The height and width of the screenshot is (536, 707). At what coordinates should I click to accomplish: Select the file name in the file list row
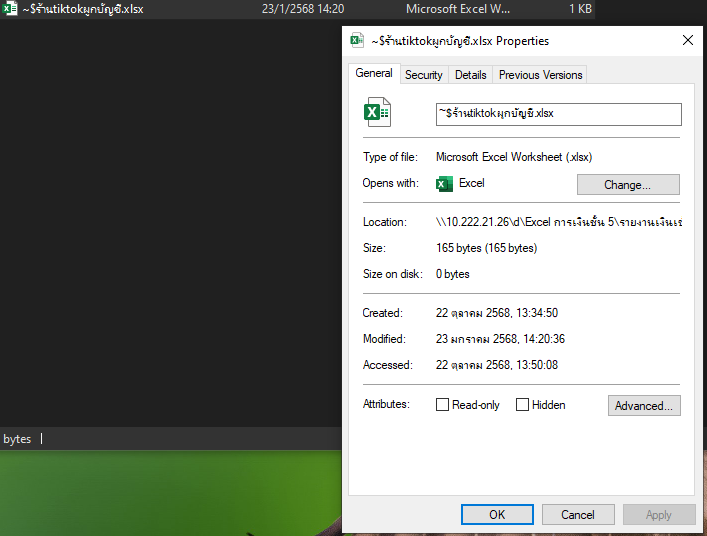click(83, 9)
